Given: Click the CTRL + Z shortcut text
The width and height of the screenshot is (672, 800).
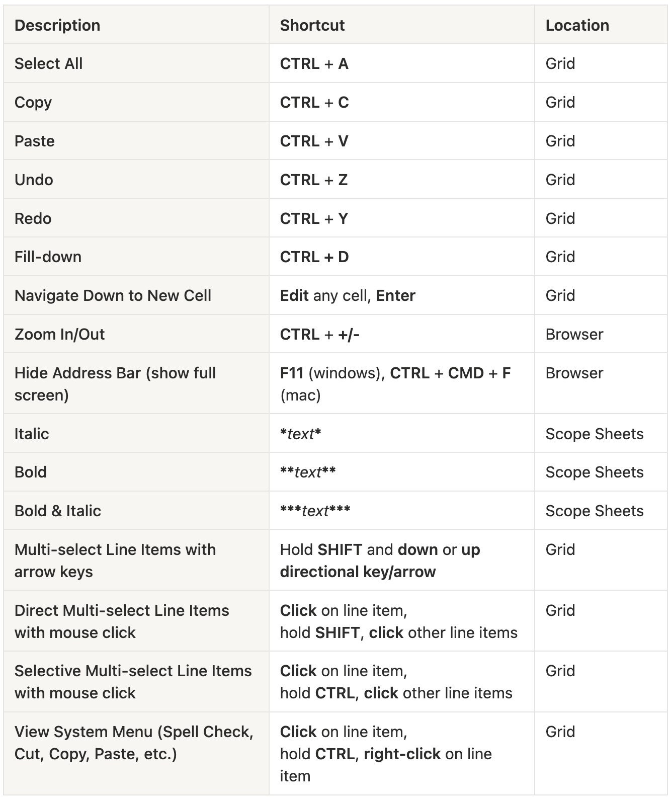Looking at the screenshot, I should pos(314,180).
